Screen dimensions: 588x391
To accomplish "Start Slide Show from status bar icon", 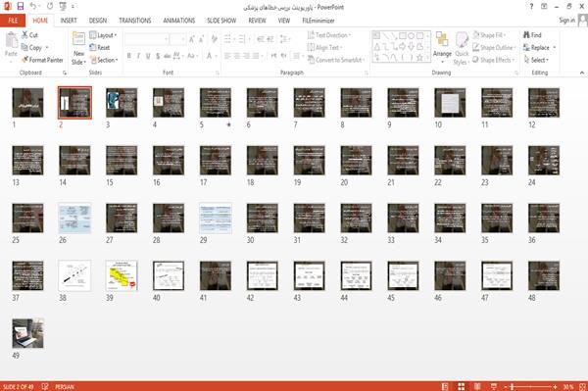I will [x=494, y=386].
